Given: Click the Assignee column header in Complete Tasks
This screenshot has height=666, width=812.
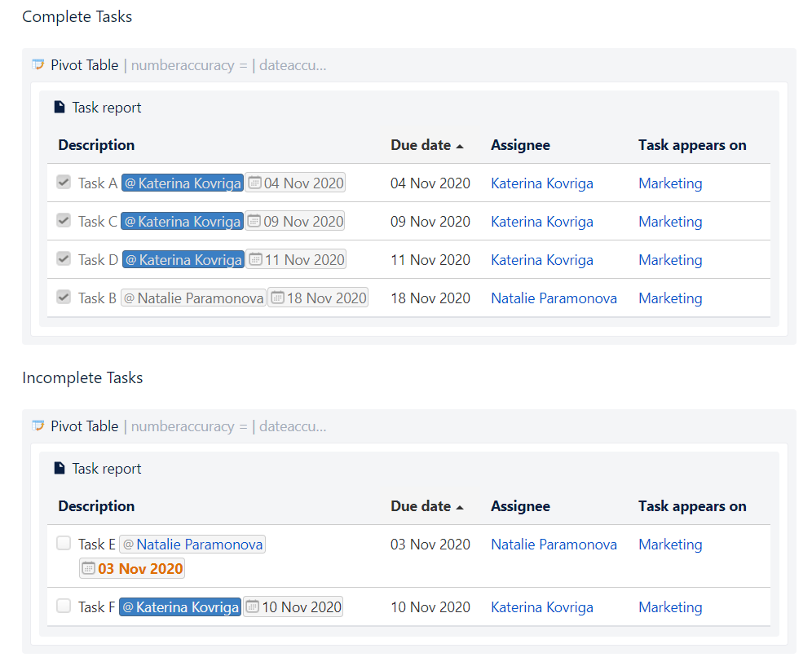Looking at the screenshot, I should click(x=520, y=145).
